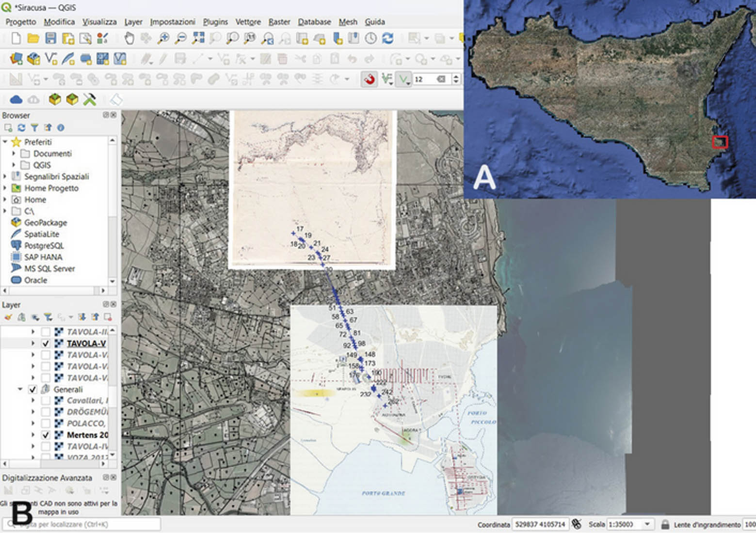Image resolution: width=756 pixels, height=533 pixels.
Task: Collapse the Preferiti tree node
Action: pyautogui.click(x=5, y=142)
